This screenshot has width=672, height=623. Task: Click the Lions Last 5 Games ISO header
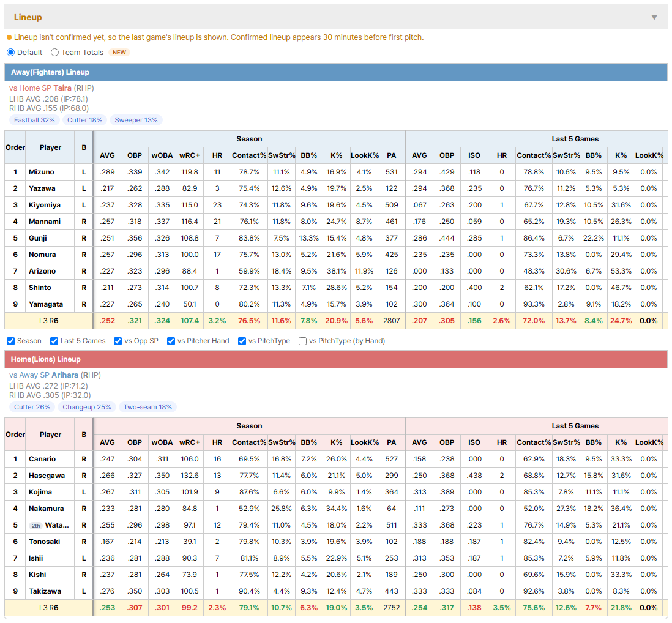(474, 442)
